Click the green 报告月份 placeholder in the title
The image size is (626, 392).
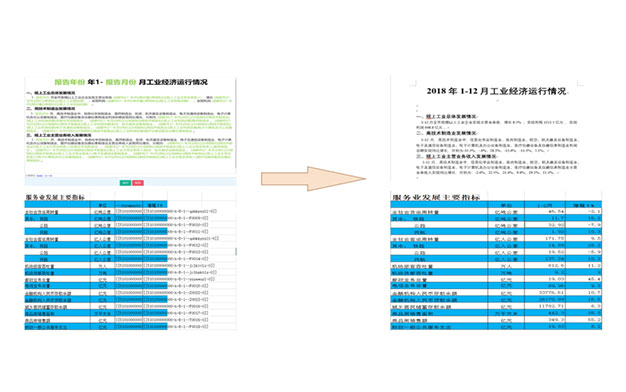(120, 82)
